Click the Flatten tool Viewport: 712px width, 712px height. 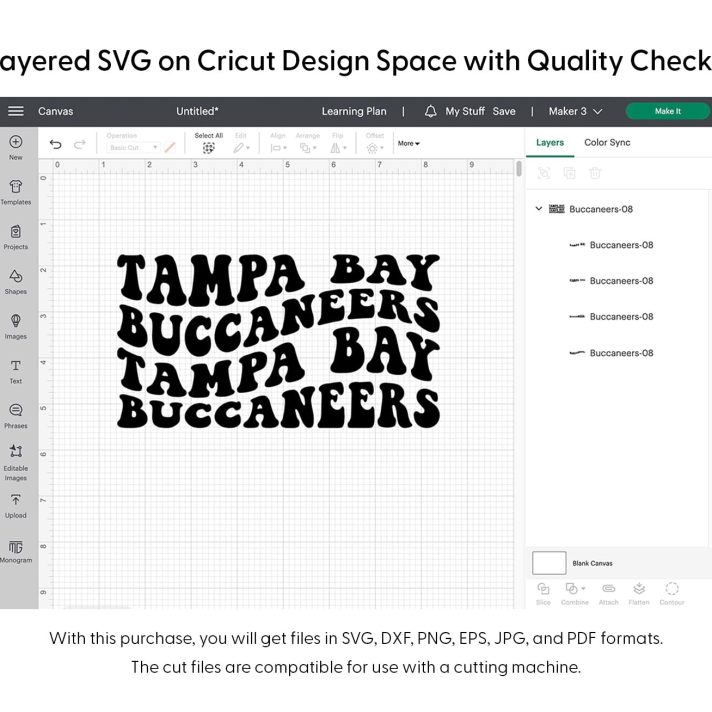(639, 594)
